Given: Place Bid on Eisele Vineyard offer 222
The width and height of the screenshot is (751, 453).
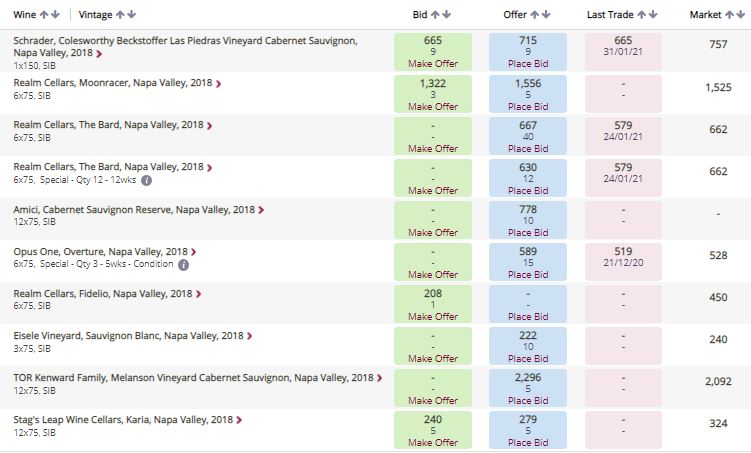Looking at the screenshot, I should [528, 359].
